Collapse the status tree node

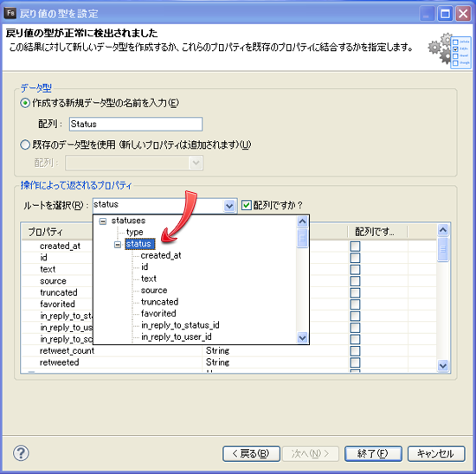pyautogui.click(x=118, y=244)
